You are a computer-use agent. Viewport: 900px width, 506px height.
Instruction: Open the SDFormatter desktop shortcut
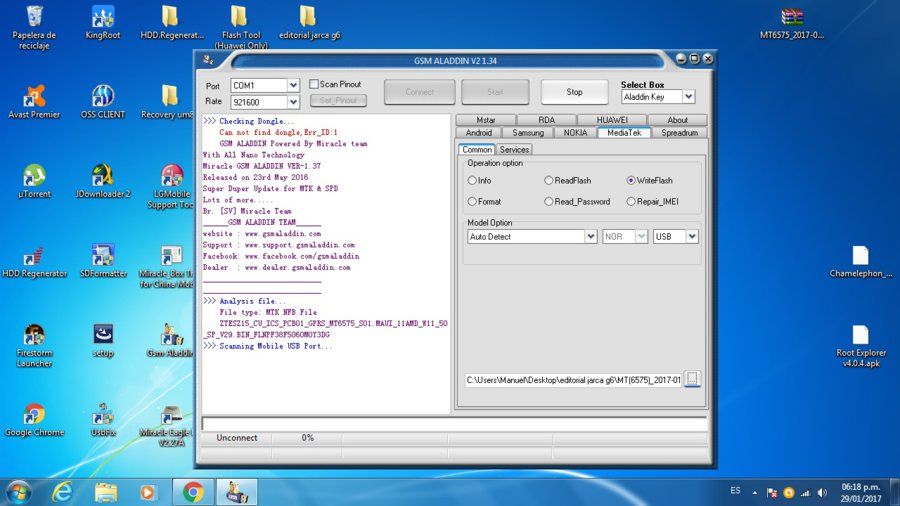103,260
